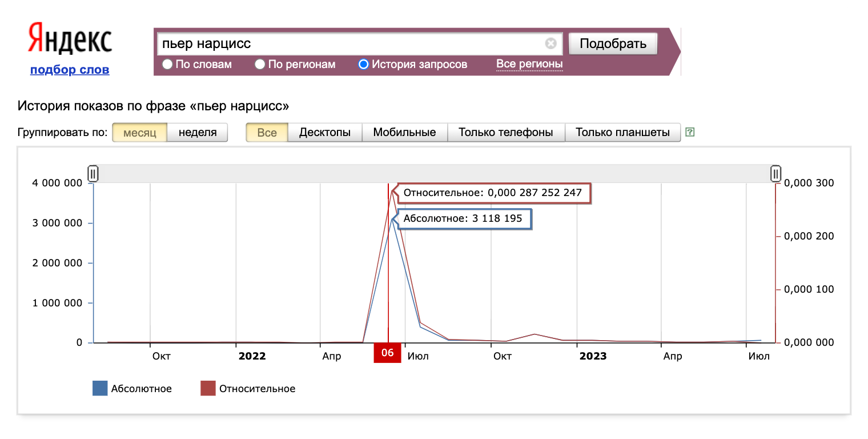Toggle the red Относительное legend swatch
The image size is (868, 439).
(208, 389)
